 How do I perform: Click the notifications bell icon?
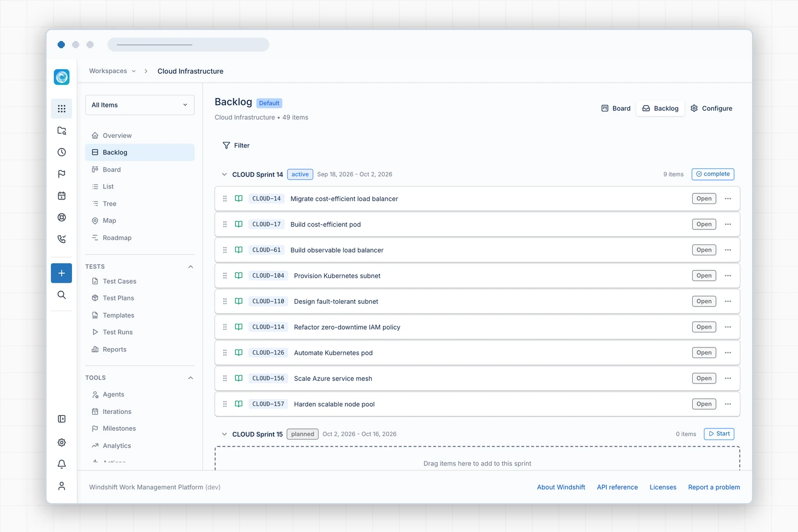pyautogui.click(x=62, y=464)
